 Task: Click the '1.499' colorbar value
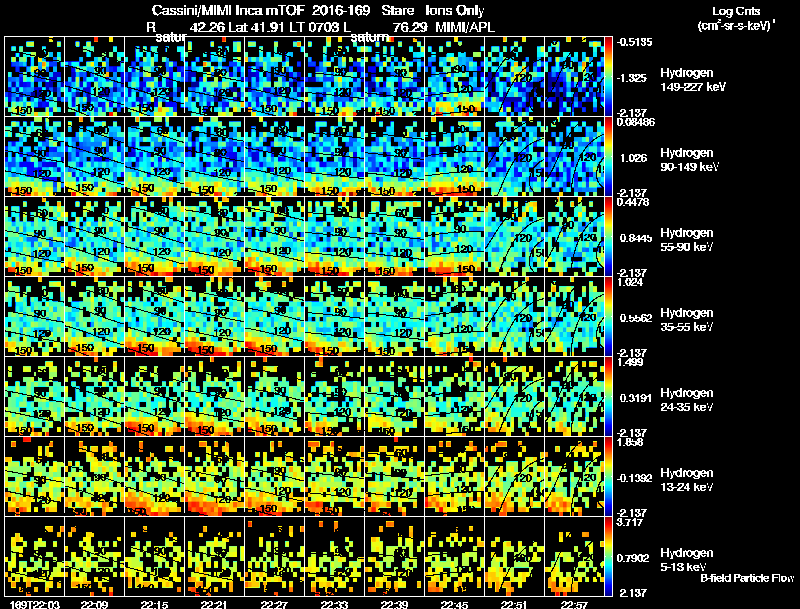[630, 362]
